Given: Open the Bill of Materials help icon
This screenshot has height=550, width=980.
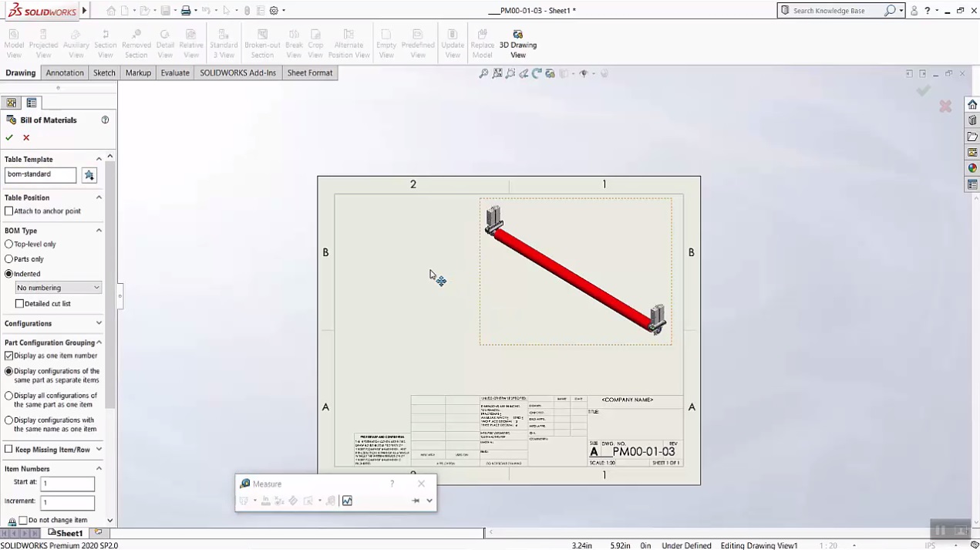Looking at the screenshot, I should [105, 120].
